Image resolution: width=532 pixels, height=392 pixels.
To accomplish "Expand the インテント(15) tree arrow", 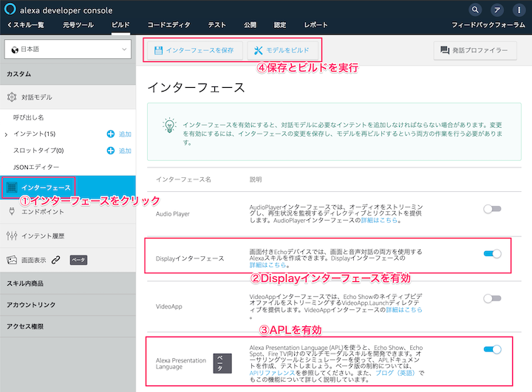I will coord(6,134).
